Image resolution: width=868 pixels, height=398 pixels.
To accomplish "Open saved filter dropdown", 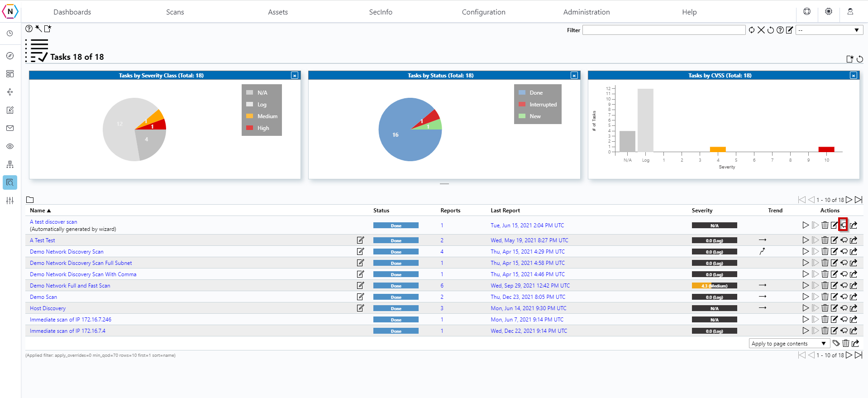I will pyautogui.click(x=830, y=30).
